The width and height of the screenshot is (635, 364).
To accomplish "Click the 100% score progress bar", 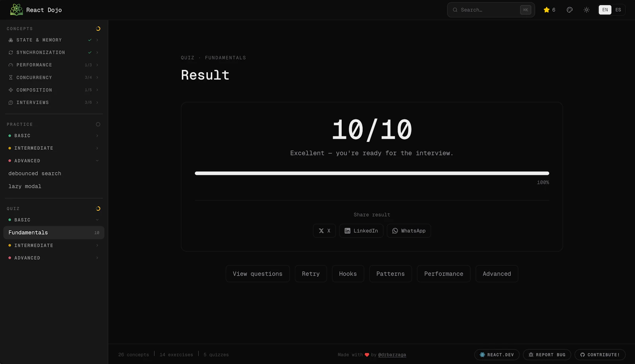I will 372,173.
